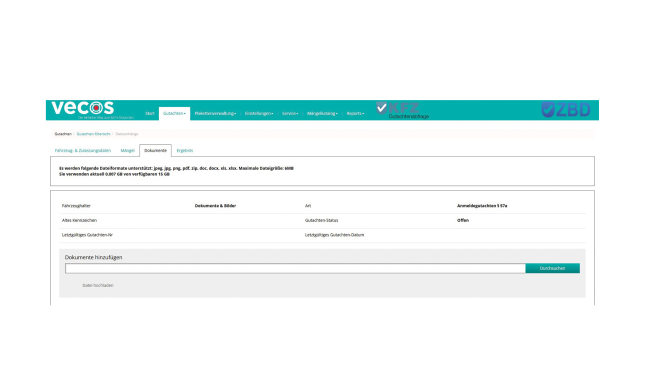Image resolution: width=650 pixels, height=366 pixels.
Task: Click the 'Dokumente hinzufügen' heading
Action: [x=93, y=257]
